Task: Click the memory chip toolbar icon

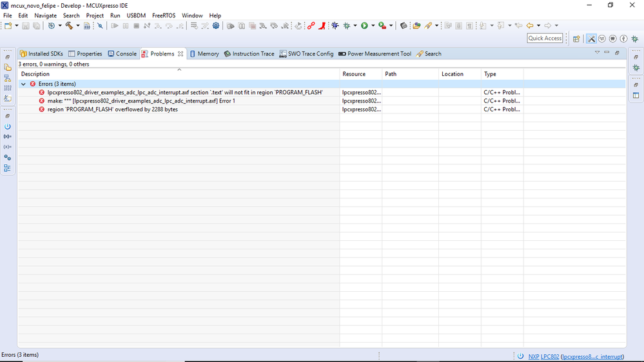Action: pos(404,26)
